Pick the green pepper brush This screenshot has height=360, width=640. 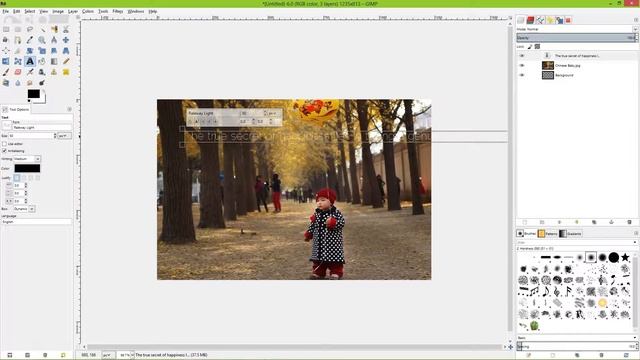coord(534,325)
